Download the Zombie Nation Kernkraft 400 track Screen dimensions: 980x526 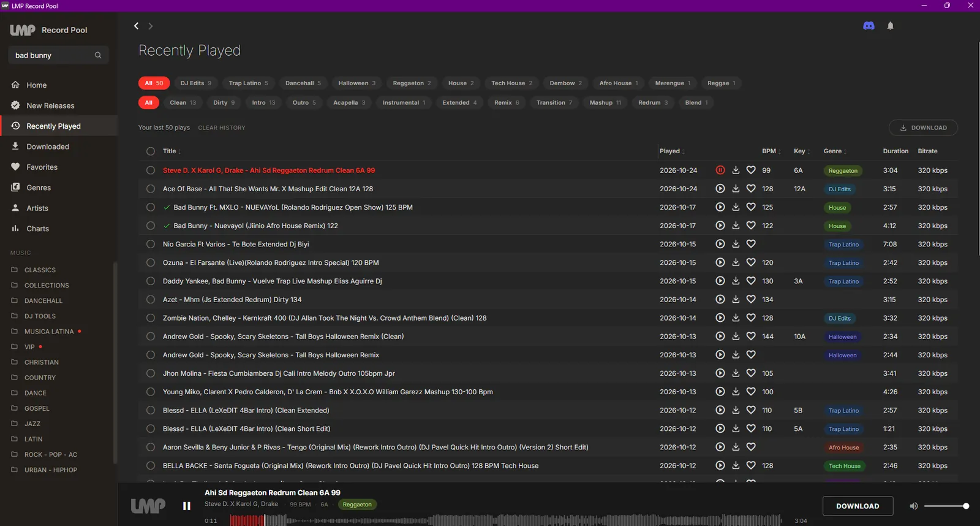click(x=736, y=318)
